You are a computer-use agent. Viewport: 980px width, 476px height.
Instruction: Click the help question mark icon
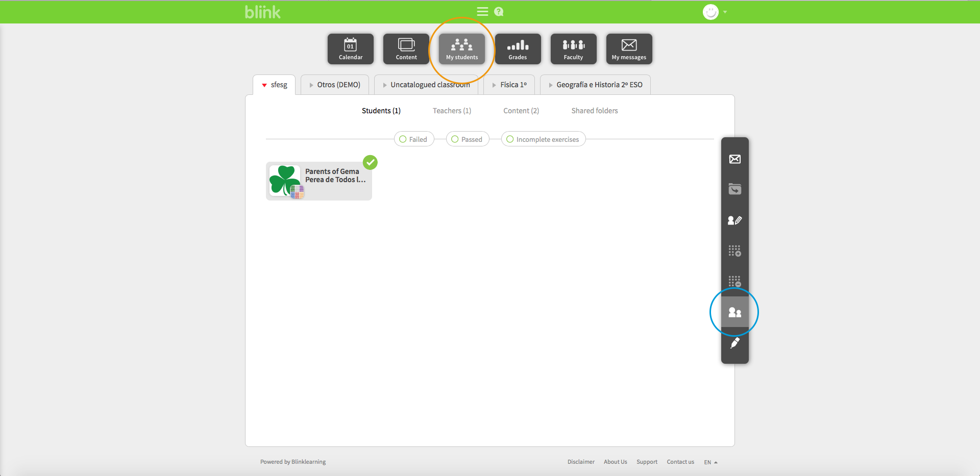(499, 12)
